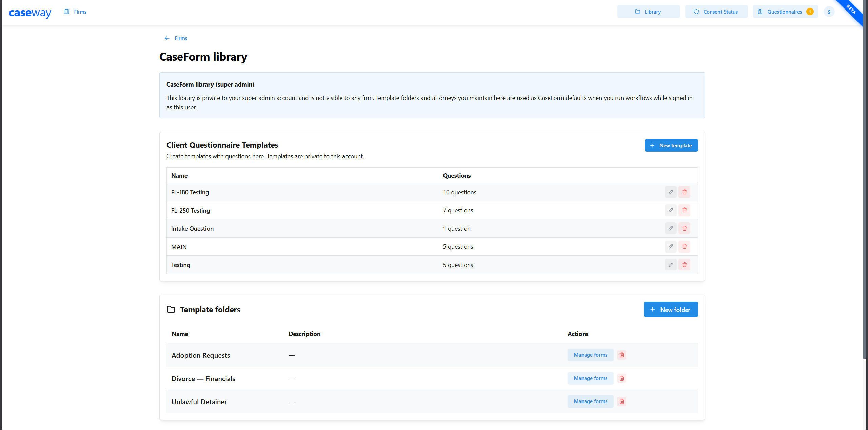Edit the MAIN template
This screenshot has height=430, width=868.
671,246
